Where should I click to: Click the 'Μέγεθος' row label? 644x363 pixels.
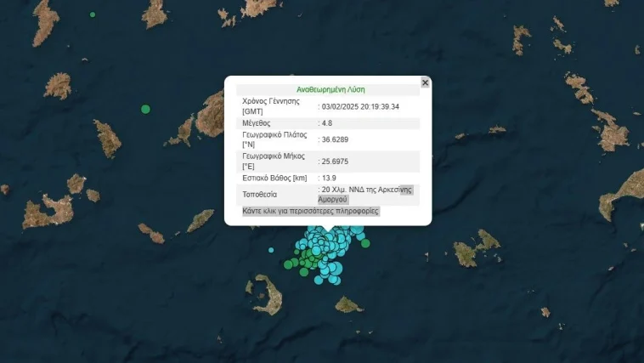pyautogui.click(x=257, y=123)
